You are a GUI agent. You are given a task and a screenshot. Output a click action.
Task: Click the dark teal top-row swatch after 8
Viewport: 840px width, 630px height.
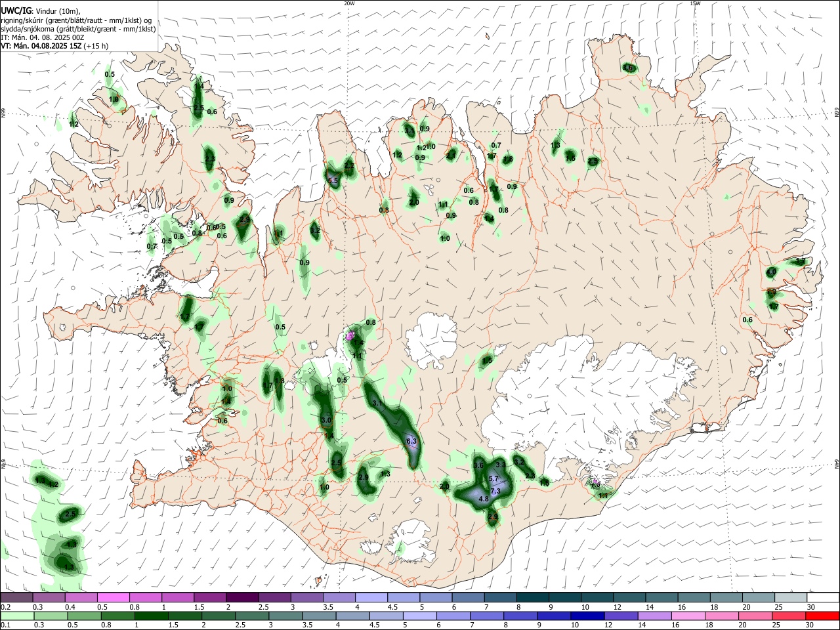pos(532,598)
